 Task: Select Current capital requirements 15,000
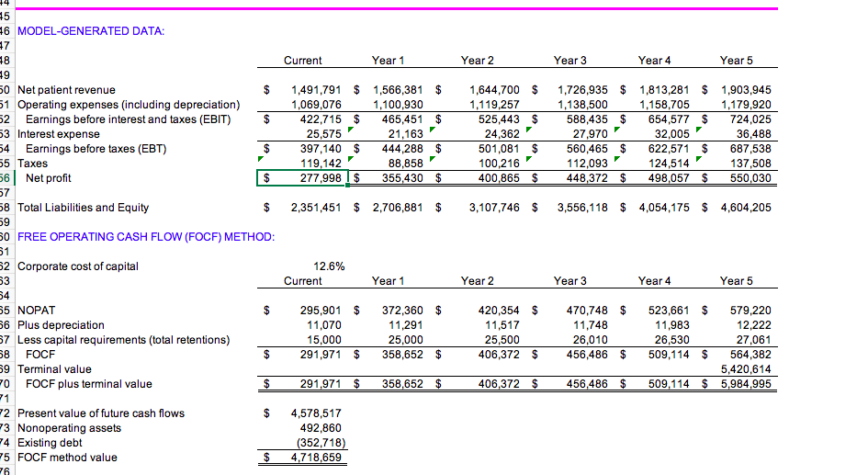point(324,339)
